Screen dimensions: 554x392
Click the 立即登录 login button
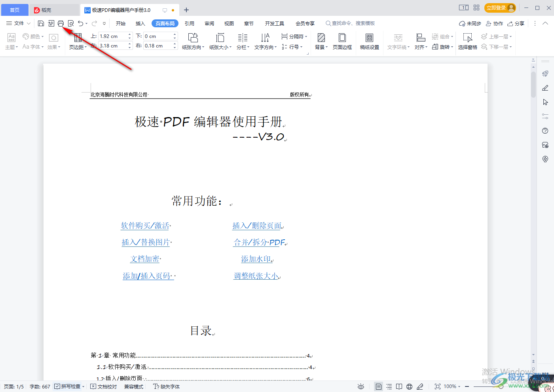click(x=500, y=8)
